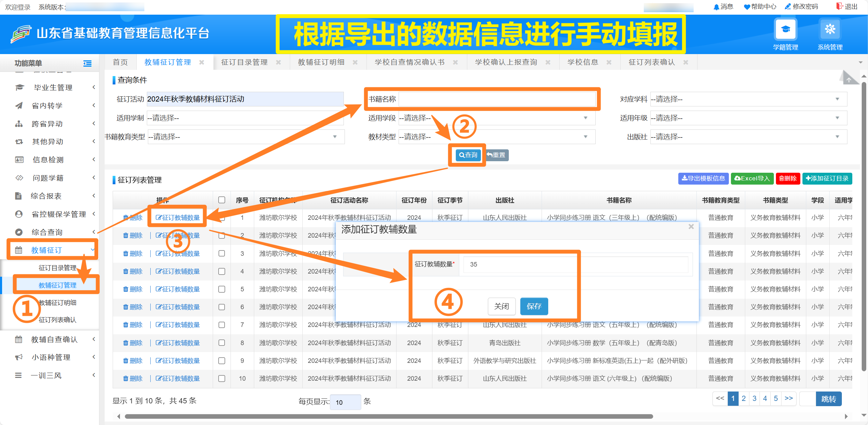Click the 省内转学 paper plane icon
This screenshot has height=425, width=868.
click(19, 105)
